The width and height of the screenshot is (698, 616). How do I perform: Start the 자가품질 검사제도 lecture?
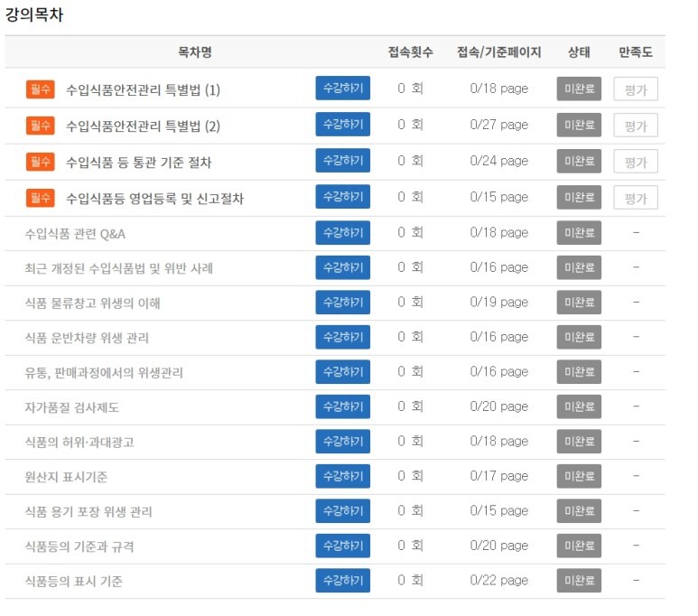343,406
